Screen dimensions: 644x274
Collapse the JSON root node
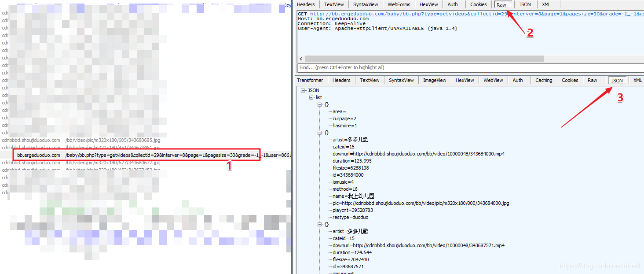click(303, 90)
